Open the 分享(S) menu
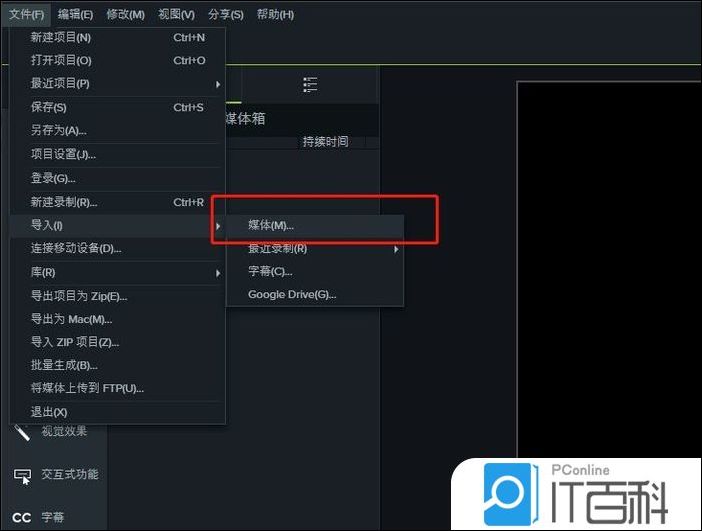Viewport: 702px width, 531px height. point(226,14)
